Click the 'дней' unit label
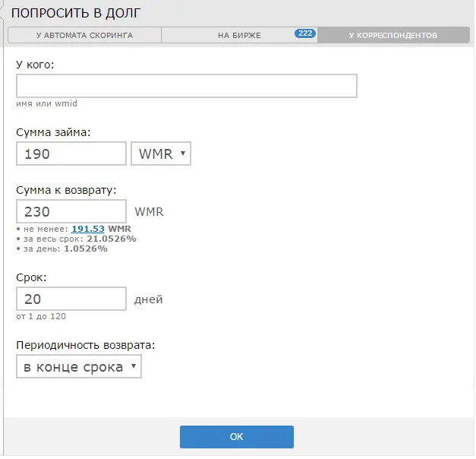The image size is (476, 459). click(x=149, y=299)
